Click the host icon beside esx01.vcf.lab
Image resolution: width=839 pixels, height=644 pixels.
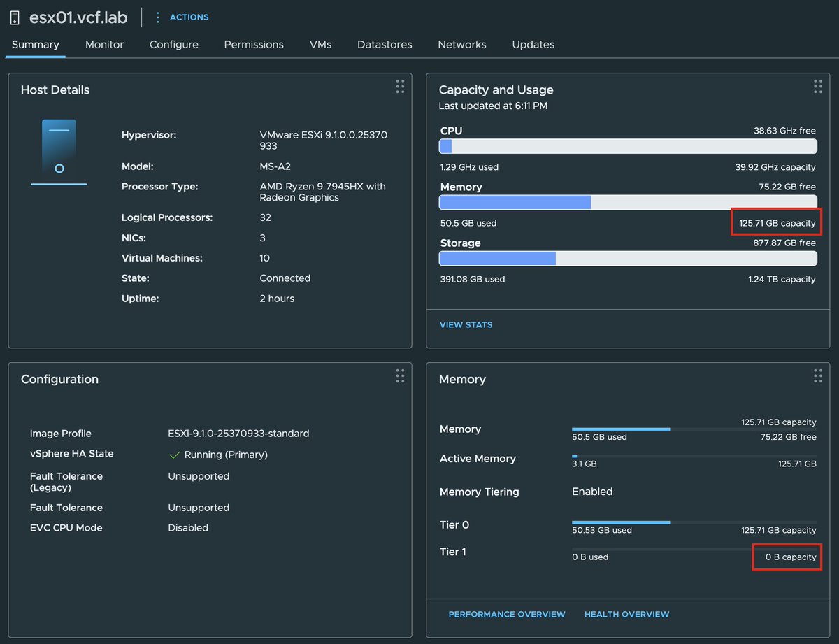tap(14, 17)
